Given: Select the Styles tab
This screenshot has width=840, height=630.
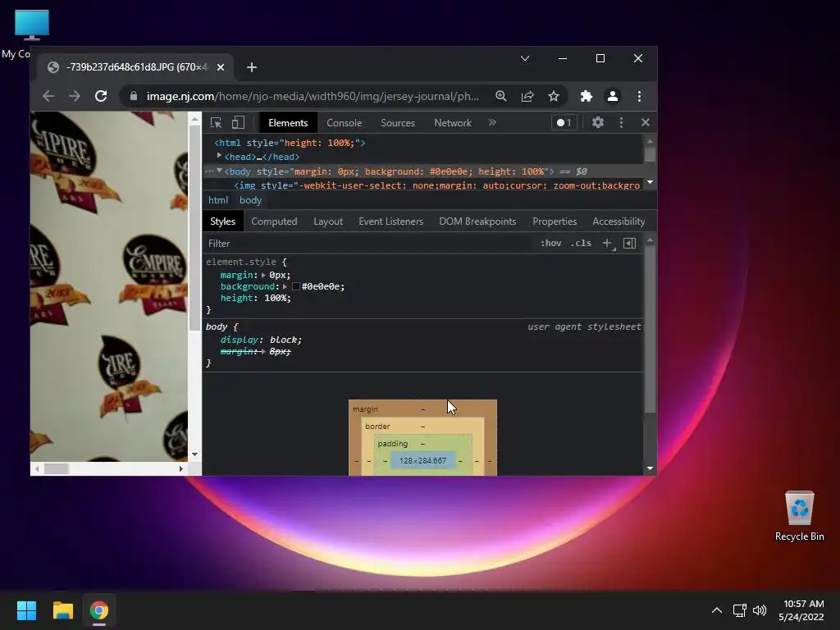Looking at the screenshot, I should coord(222,221).
